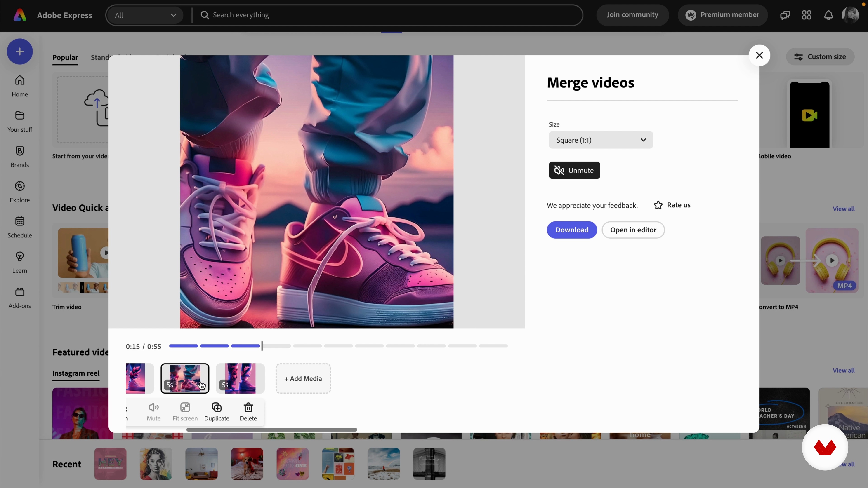Download the merged video
Image resolution: width=868 pixels, height=488 pixels.
571,230
